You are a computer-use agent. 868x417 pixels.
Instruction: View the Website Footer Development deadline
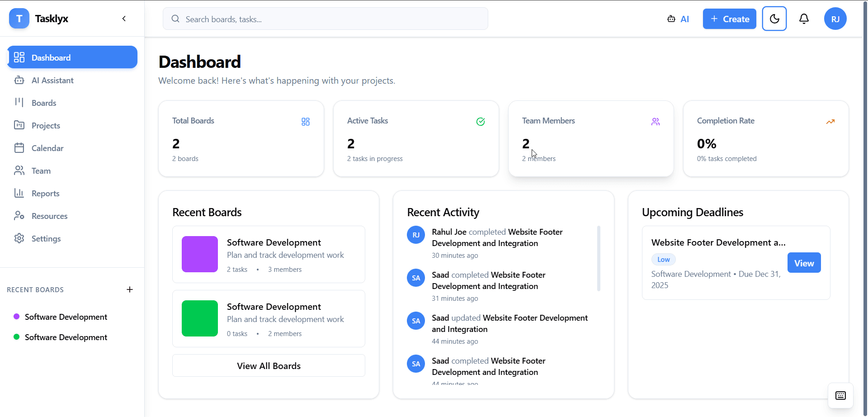[x=804, y=263]
